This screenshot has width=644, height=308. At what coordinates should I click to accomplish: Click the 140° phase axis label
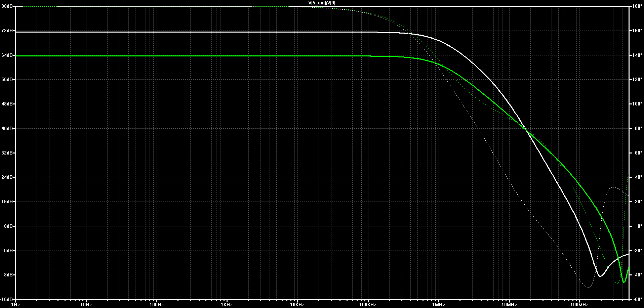point(637,55)
